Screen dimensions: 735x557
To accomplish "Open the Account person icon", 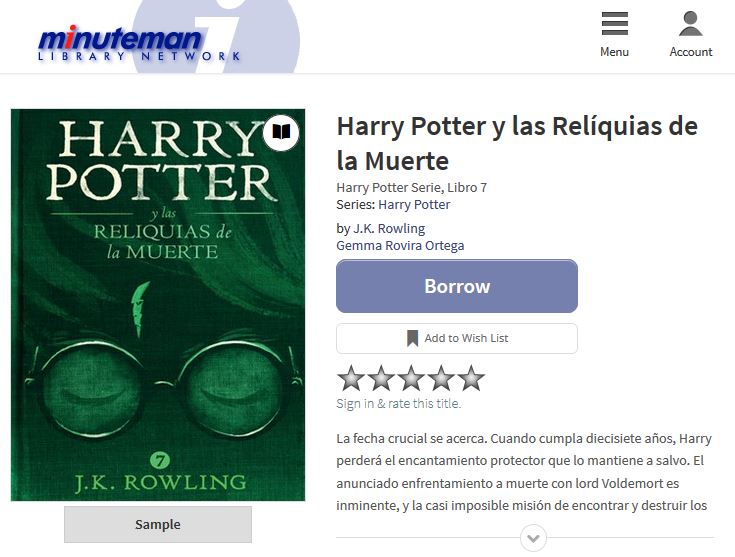I will 690,23.
